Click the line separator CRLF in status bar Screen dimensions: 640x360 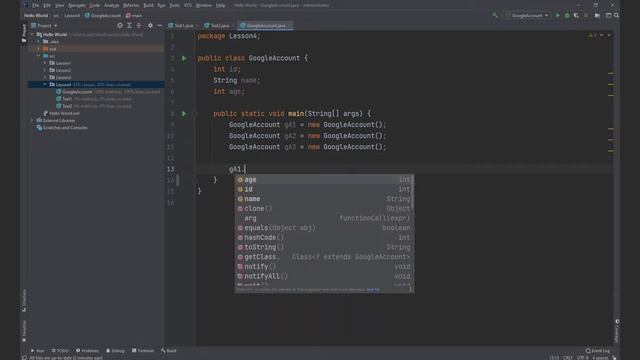tap(568, 358)
